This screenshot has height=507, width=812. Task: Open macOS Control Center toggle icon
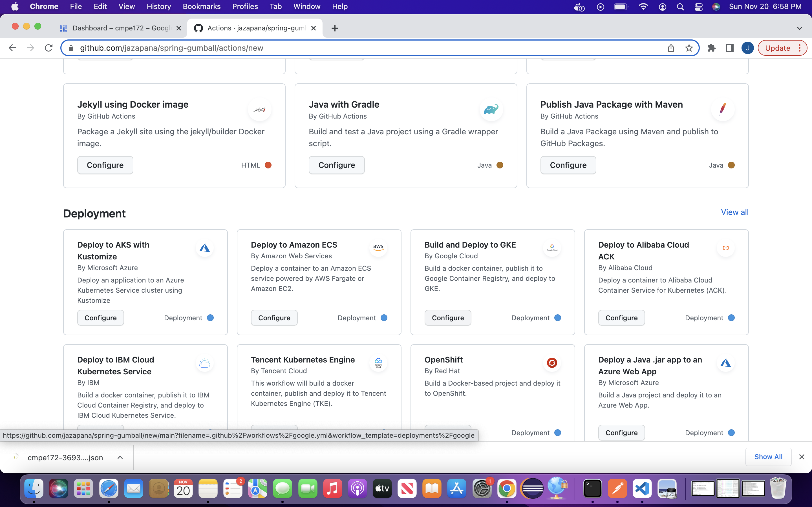tap(698, 7)
